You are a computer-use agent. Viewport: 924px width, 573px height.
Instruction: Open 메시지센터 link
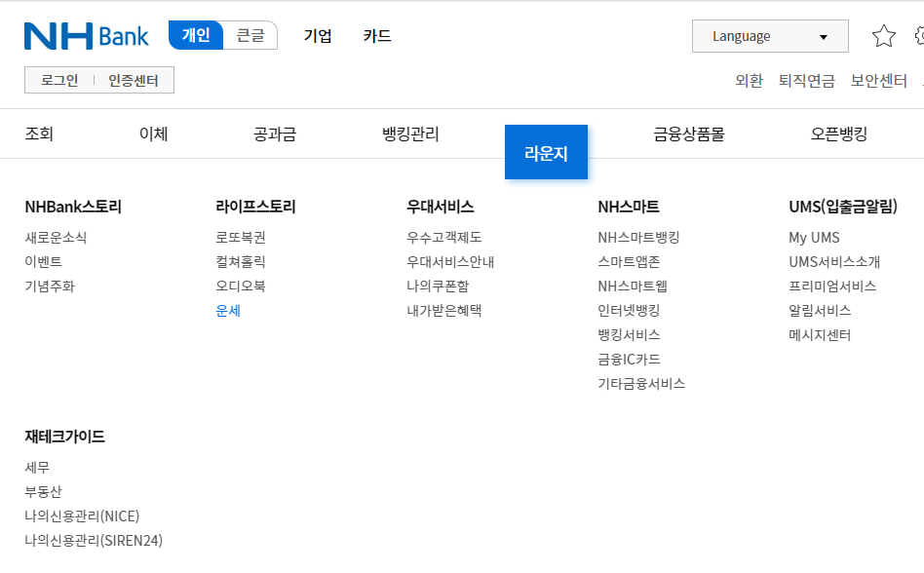pyautogui.click(x=820, y=335)
